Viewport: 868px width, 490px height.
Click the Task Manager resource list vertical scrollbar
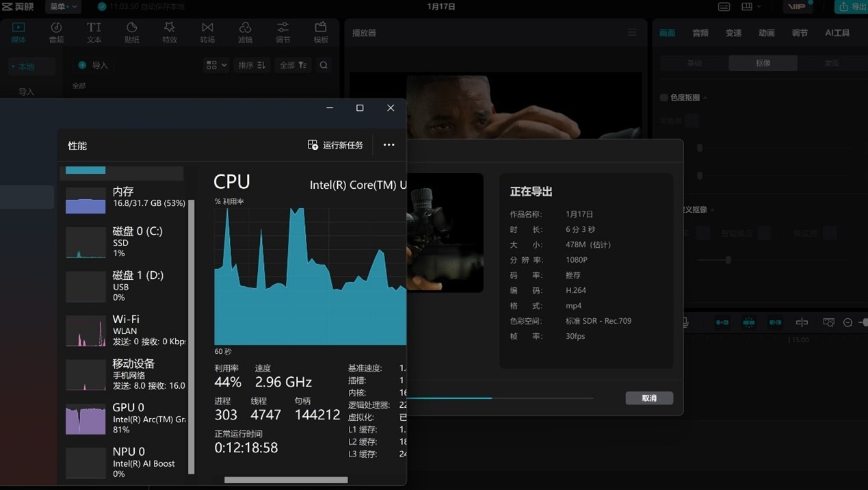[192, 337]
